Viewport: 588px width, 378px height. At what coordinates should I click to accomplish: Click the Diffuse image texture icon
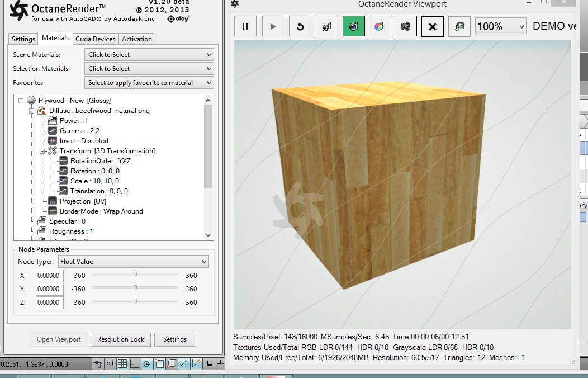coord(42,111)
